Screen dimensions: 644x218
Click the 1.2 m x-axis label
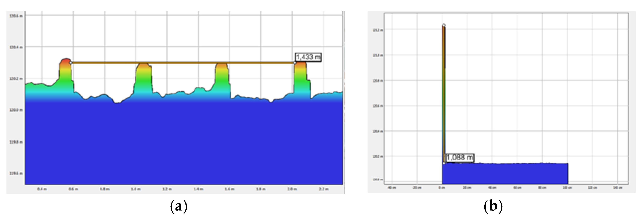pos(167,189)
